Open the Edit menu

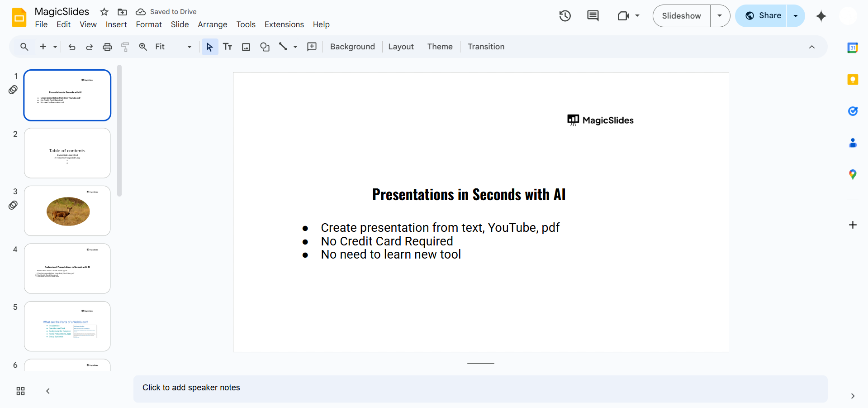coord(63,24)
